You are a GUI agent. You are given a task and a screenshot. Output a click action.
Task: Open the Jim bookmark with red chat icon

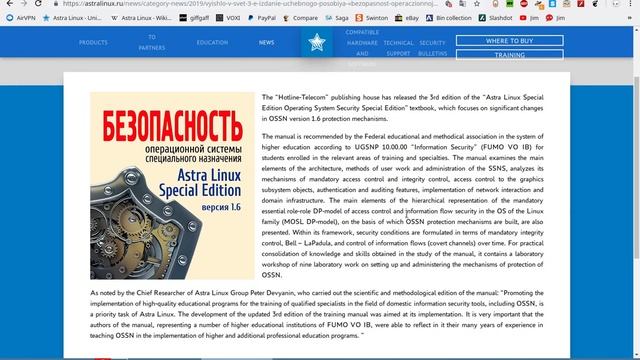[x=556, y=18]
